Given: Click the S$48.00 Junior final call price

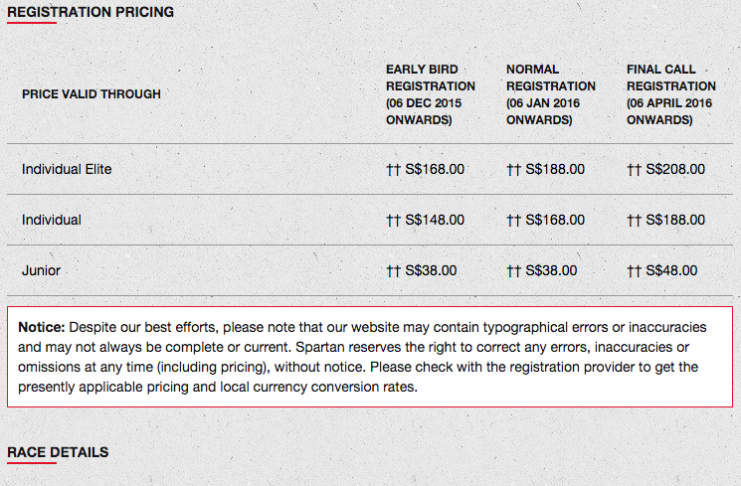Looking at the screenshot, I should (672, 270).
